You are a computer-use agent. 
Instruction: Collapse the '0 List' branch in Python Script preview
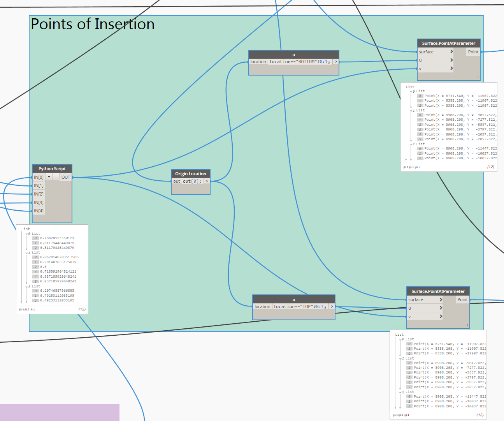point(26,234)
